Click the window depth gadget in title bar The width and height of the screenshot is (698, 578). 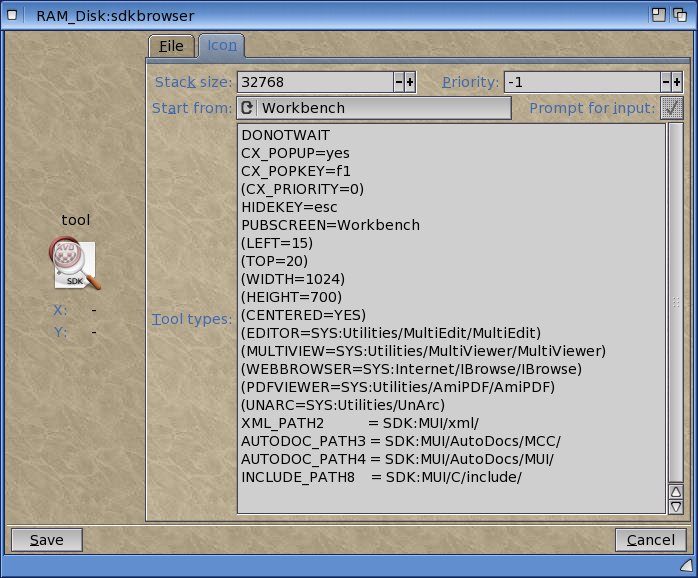(681, 15)
